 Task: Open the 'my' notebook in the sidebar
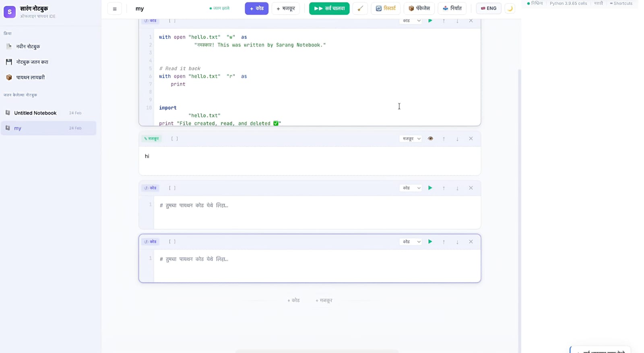(x=48, y=128)
